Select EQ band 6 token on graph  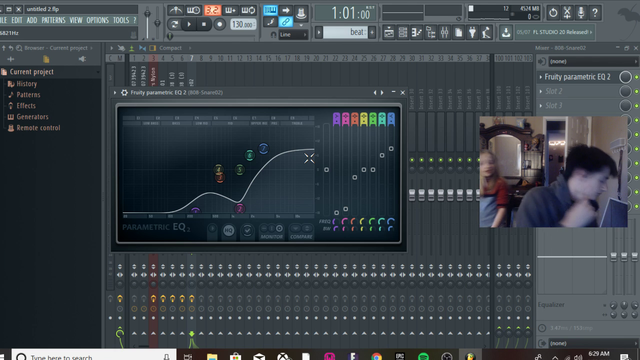[x=249, y=155]
